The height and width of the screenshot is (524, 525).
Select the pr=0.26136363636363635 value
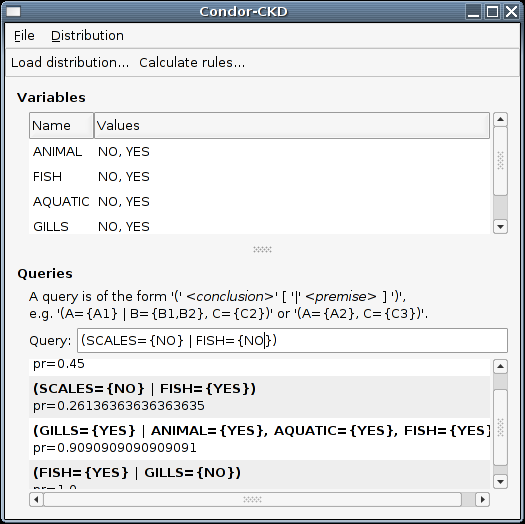click(x=119, y=406)
